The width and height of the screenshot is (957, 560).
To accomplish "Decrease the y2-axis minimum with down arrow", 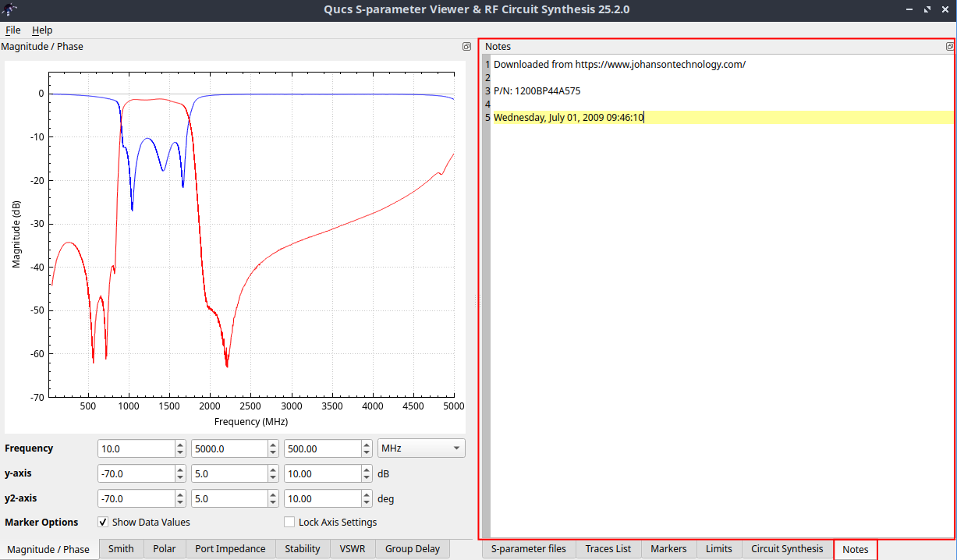I will [180, 503].
